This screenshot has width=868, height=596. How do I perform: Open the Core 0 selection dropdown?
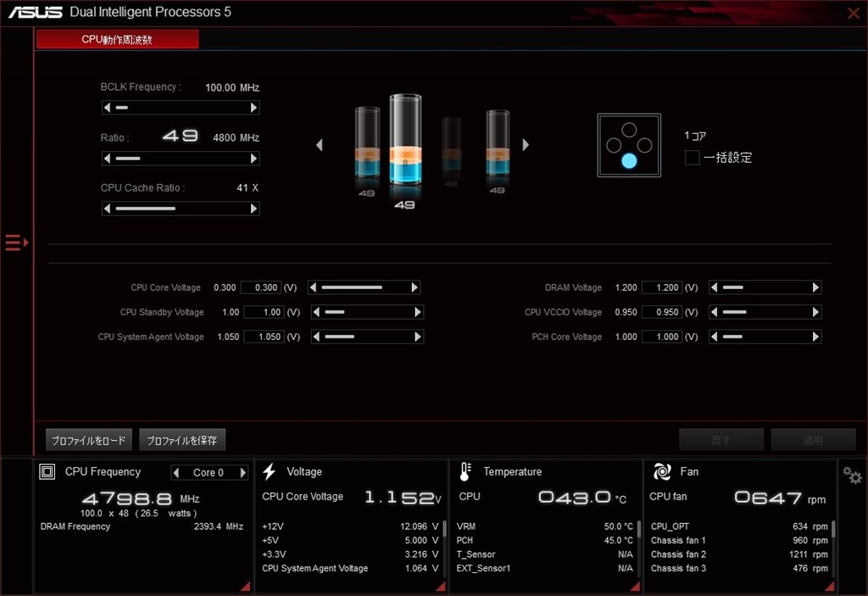coord(209,472)
